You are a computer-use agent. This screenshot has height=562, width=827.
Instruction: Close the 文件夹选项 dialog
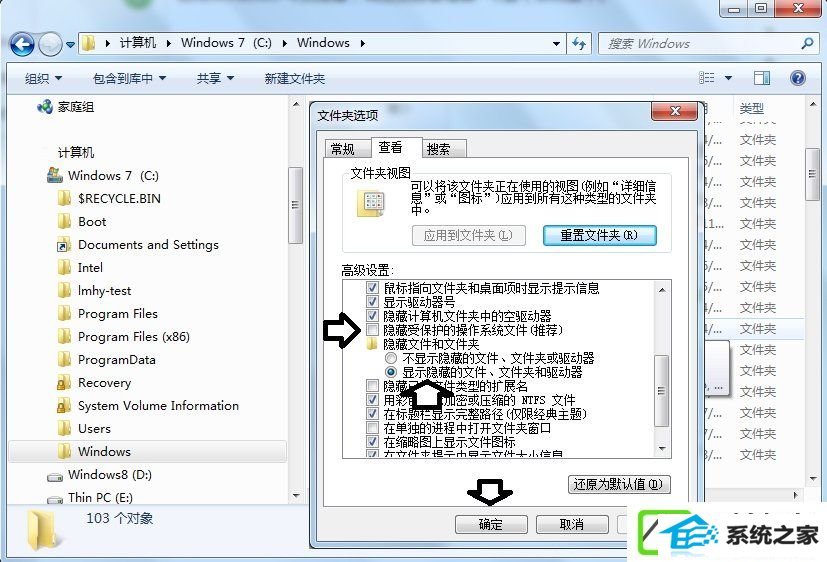click(674, 111)
